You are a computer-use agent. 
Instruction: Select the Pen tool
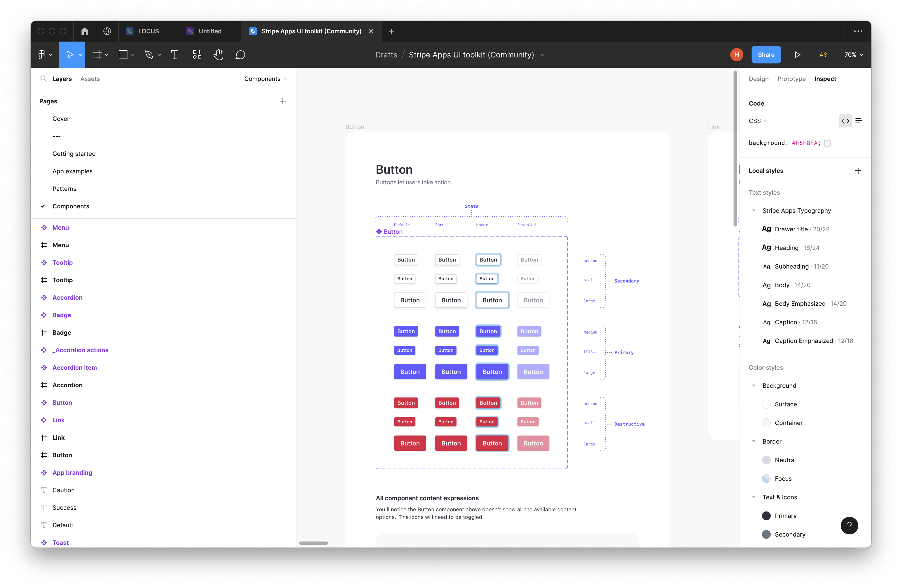tap(149, 55)
